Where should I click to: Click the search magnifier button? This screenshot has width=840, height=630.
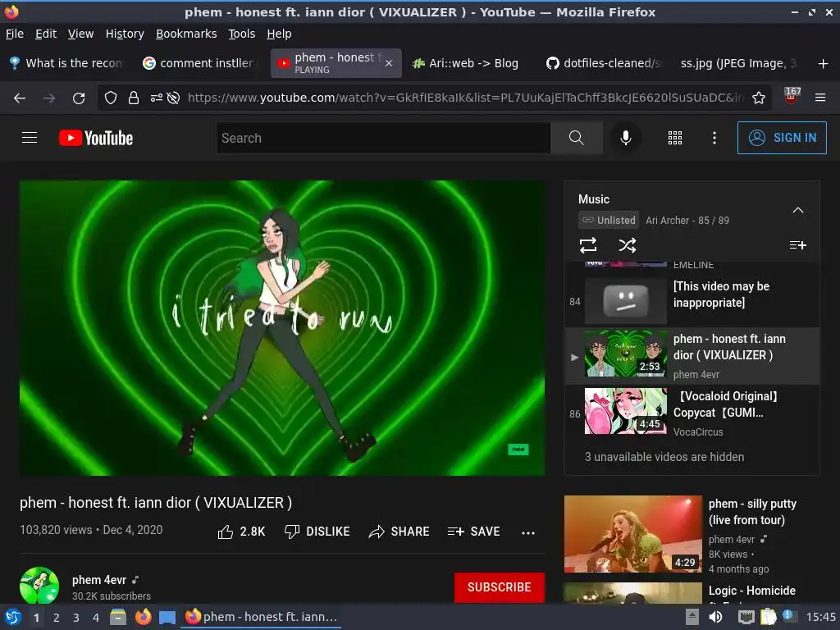click(577, 138)
